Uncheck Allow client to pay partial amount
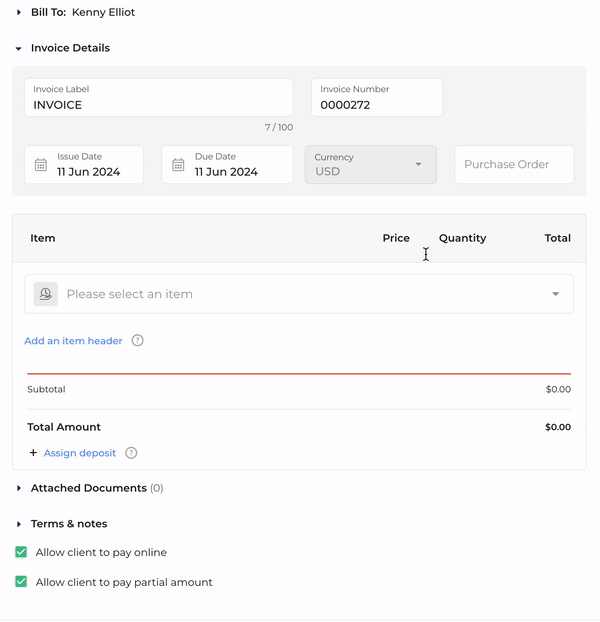 click(21, 582)
